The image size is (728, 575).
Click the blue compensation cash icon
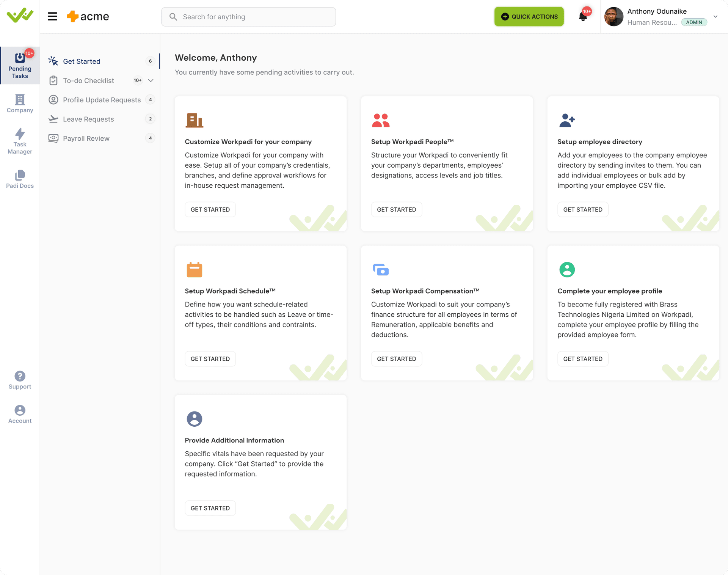381,270
